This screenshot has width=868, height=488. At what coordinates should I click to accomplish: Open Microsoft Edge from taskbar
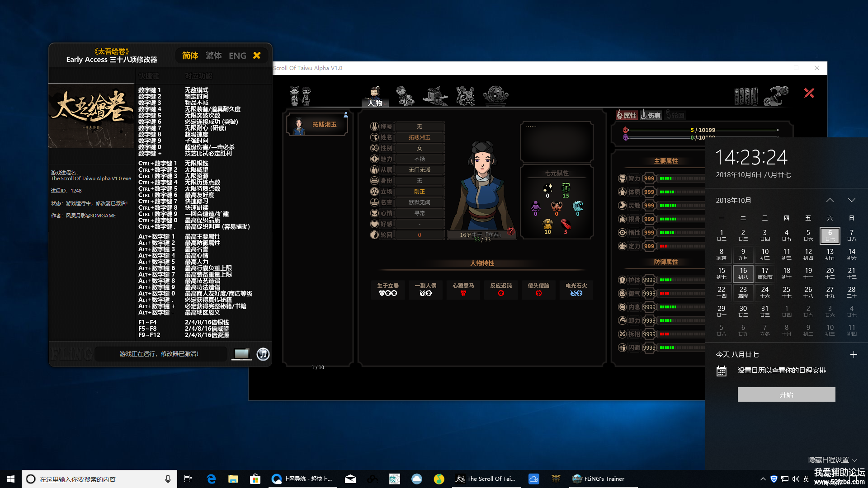[211, 479]
